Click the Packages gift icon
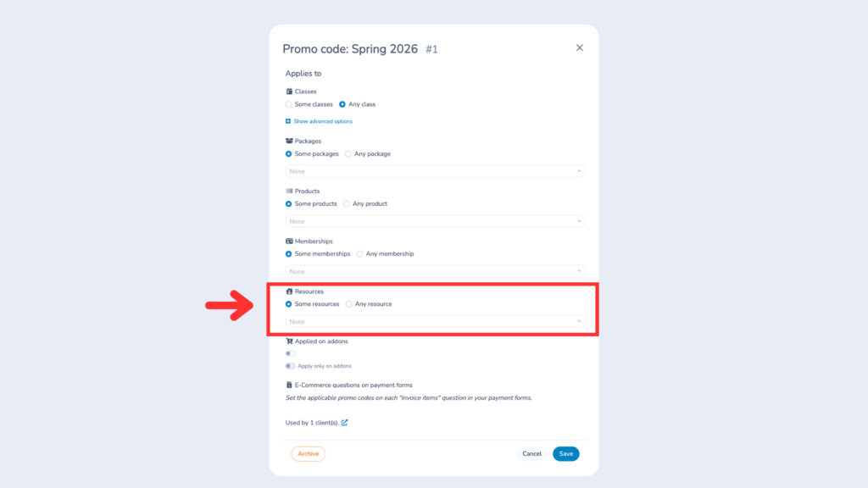This screenshot has width=868, height=488. click(289, 141)
